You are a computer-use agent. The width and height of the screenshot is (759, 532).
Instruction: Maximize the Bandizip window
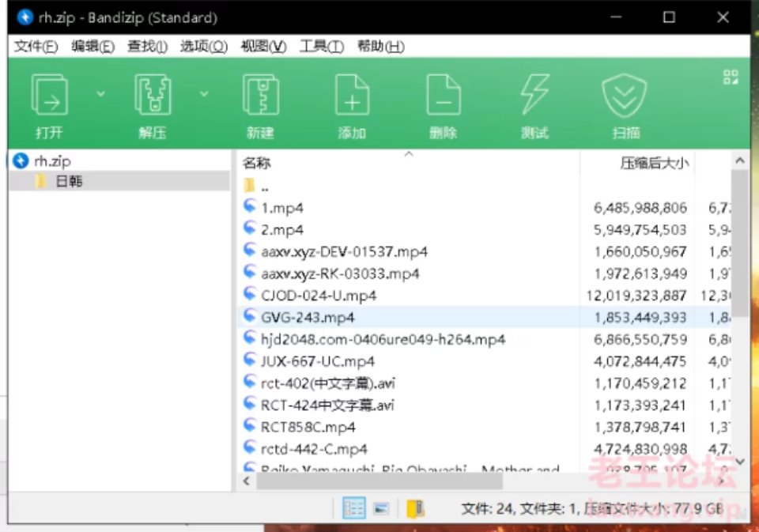[669, 17]
